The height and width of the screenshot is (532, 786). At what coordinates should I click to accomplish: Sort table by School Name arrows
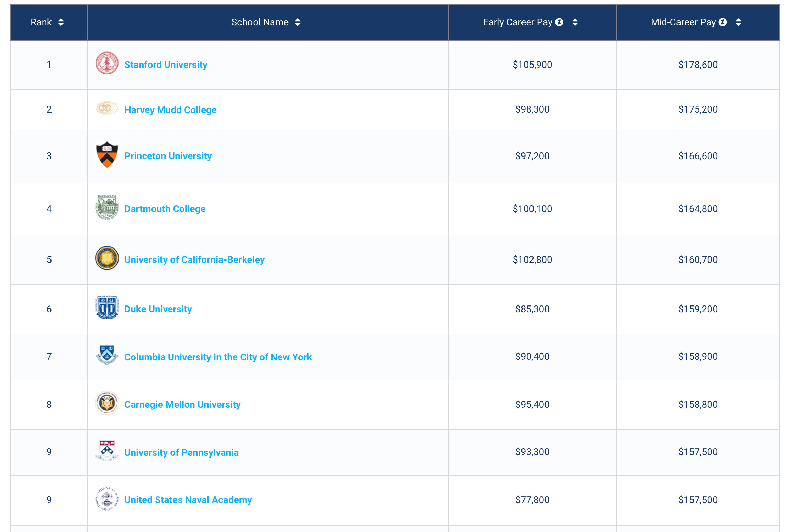tap(298, 22)
